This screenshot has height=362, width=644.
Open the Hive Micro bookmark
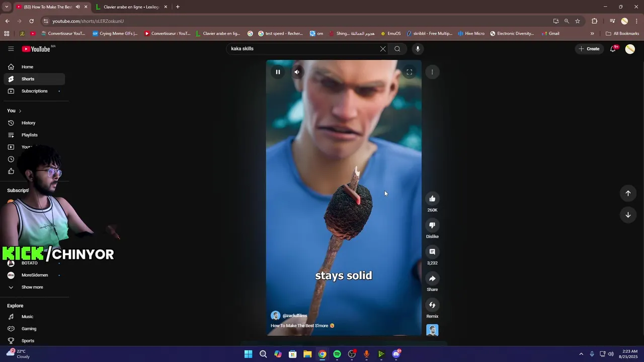(x=471, y=34)
